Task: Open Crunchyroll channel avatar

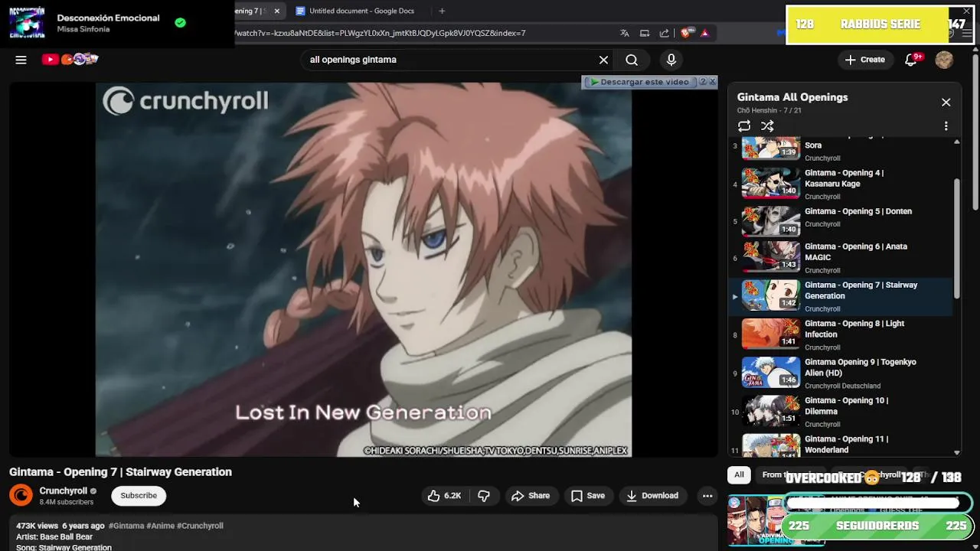Action: pyautogui.click(x=21, y=496)
